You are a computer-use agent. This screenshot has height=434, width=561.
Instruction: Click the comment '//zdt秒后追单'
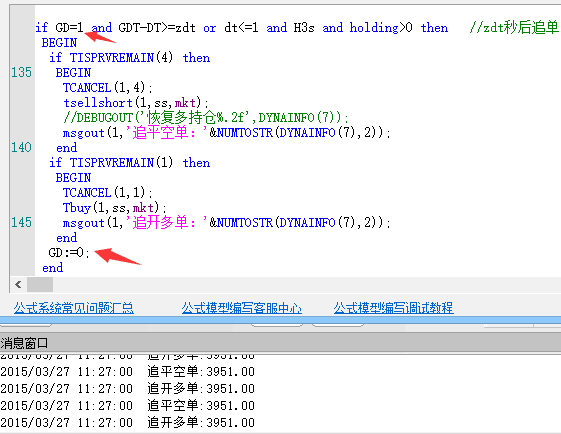pyautogui.click(x=514, y=28)
